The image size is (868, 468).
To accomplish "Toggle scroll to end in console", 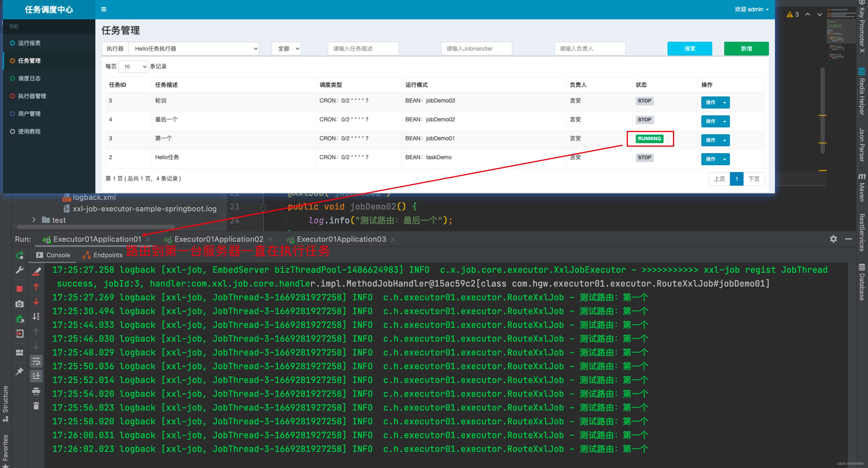I will pos(36,376).
